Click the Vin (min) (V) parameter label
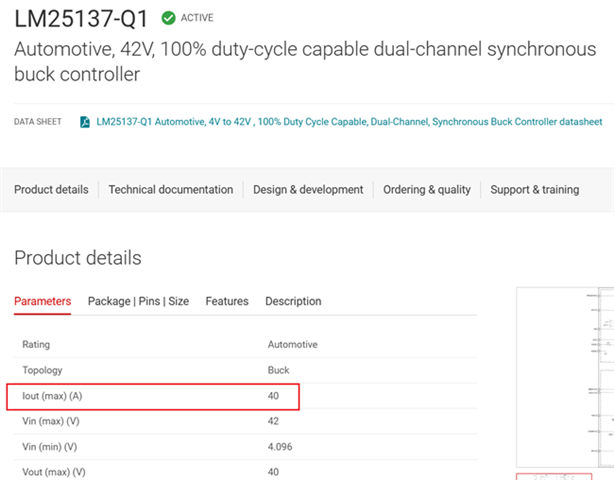Viewport: 614px width, 480px height. (x=48, y=447)
